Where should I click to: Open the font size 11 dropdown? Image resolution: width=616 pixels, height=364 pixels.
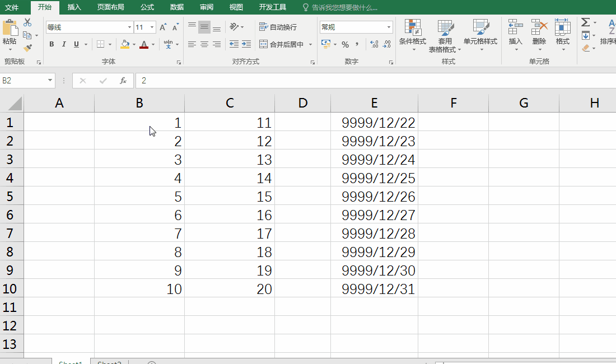[x=152, y=27]
